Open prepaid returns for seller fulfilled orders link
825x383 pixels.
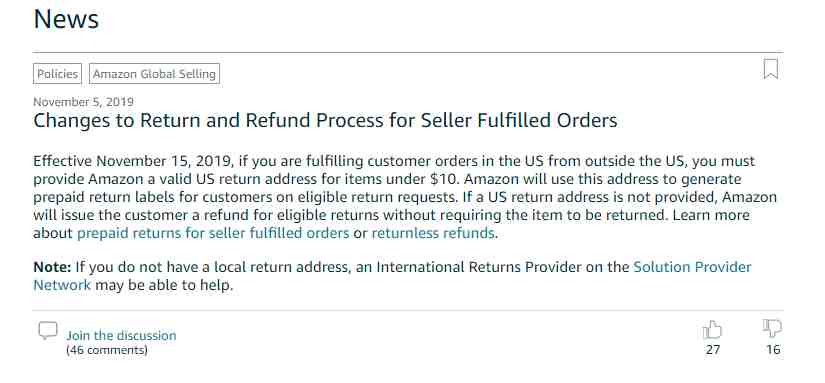[x=213, y=233]
